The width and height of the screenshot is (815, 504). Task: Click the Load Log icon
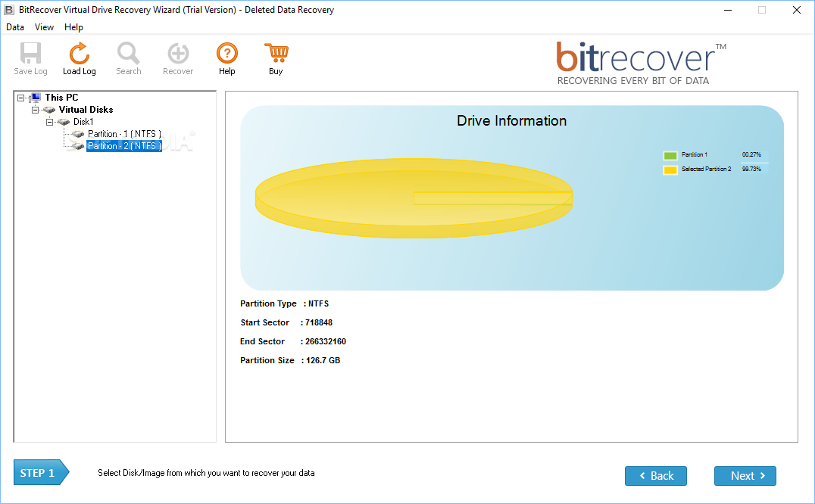point(79,53)
